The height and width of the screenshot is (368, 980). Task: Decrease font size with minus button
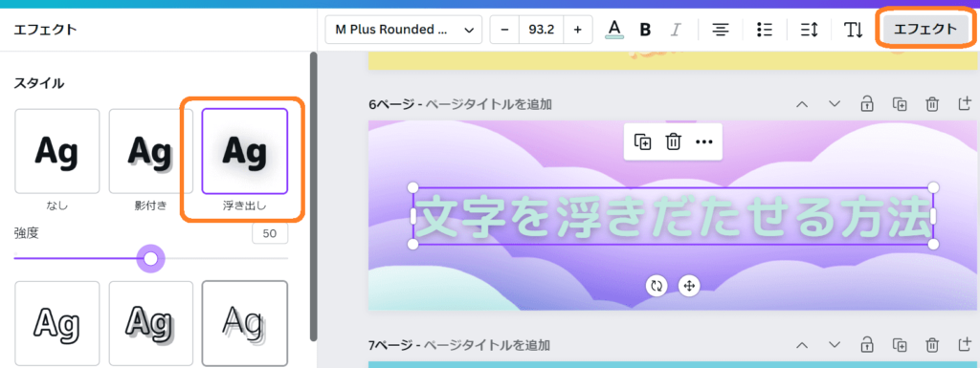[x=504, y=30]
